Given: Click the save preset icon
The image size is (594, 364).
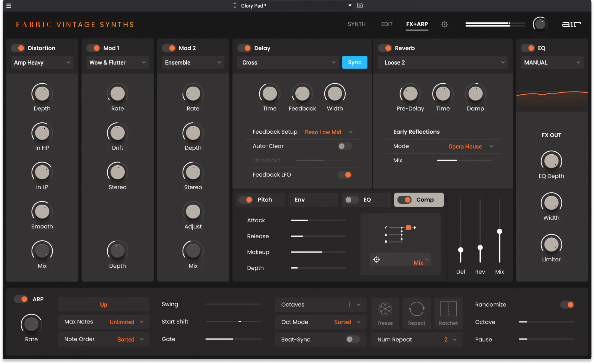Looking at the screenshot, I should (x=360, y=5).
